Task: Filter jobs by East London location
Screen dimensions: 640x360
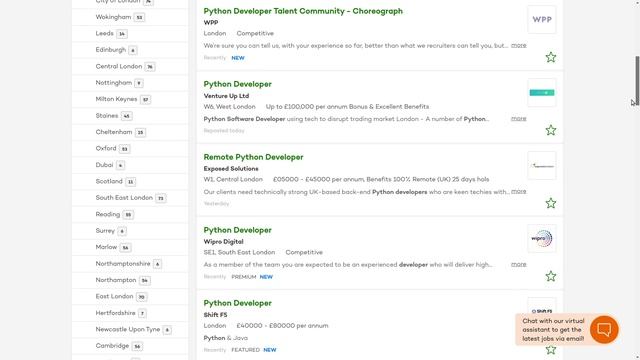Action: (x=114, y=296)
